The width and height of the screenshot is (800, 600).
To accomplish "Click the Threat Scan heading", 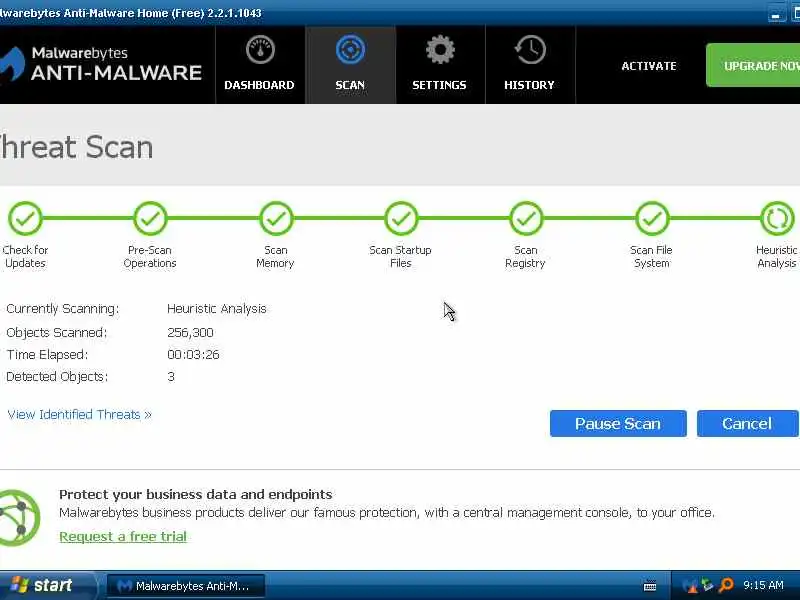I will coord(77,147).
